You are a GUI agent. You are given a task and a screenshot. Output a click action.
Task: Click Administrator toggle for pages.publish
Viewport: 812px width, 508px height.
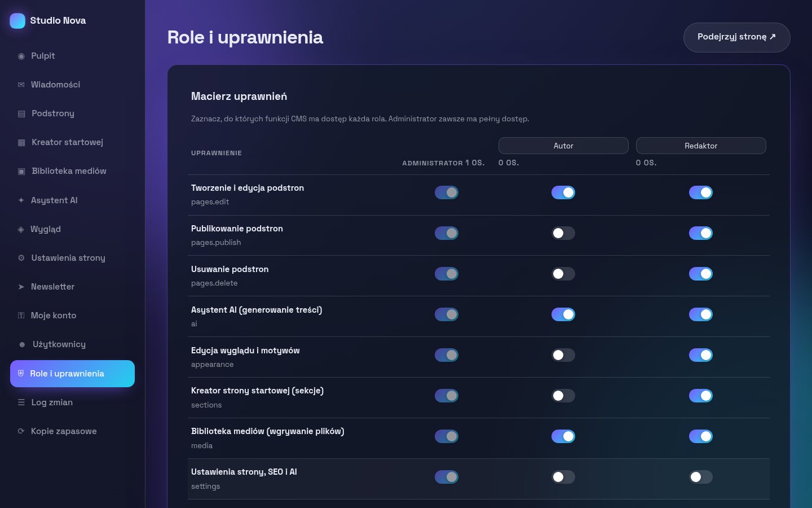point(447,233)
